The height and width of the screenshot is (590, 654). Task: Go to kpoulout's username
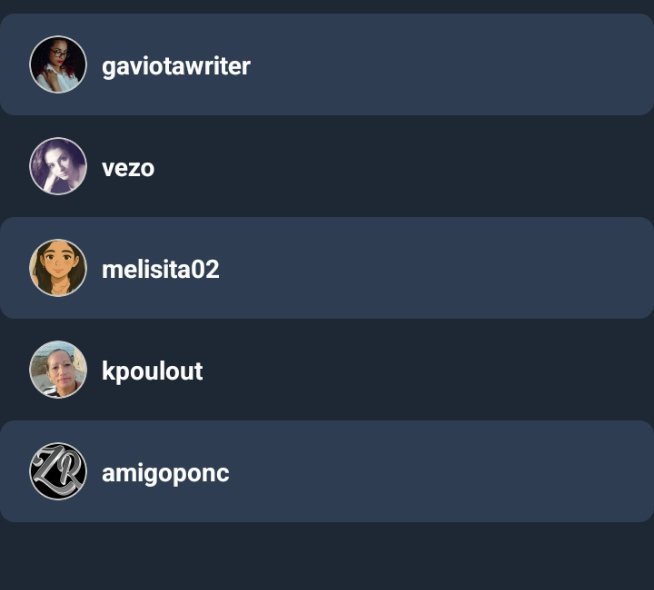[x=152, y=372]
